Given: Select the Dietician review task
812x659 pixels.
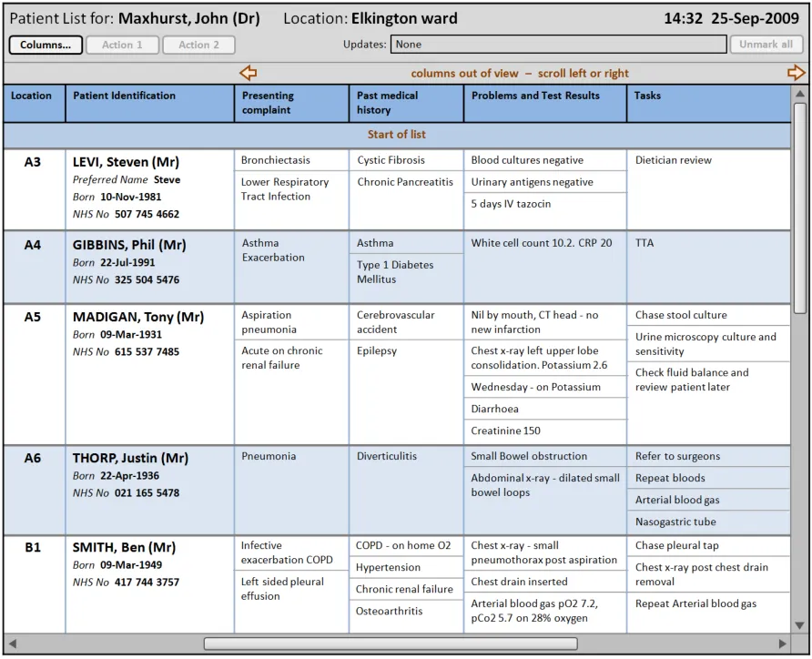Looking at the screenshot, I should click(x=674, y=160).
